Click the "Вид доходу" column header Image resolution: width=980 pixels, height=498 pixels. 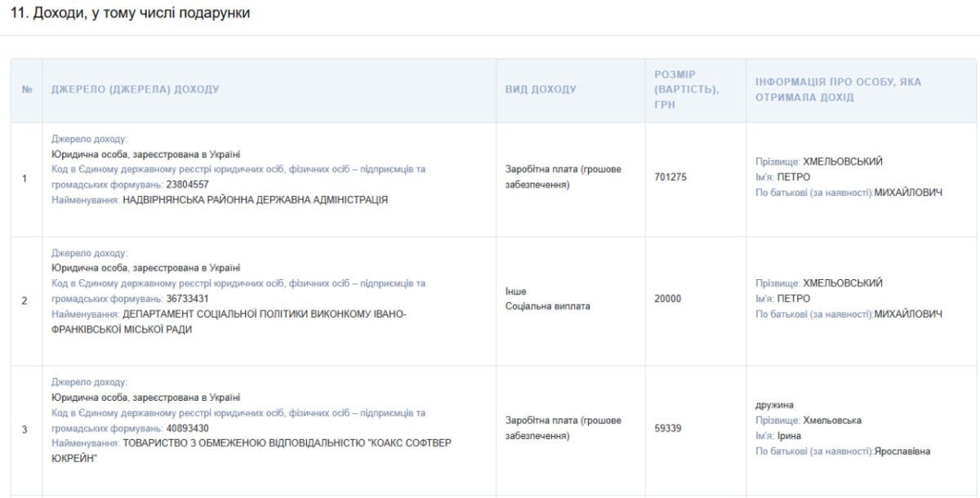click(541, 90)
